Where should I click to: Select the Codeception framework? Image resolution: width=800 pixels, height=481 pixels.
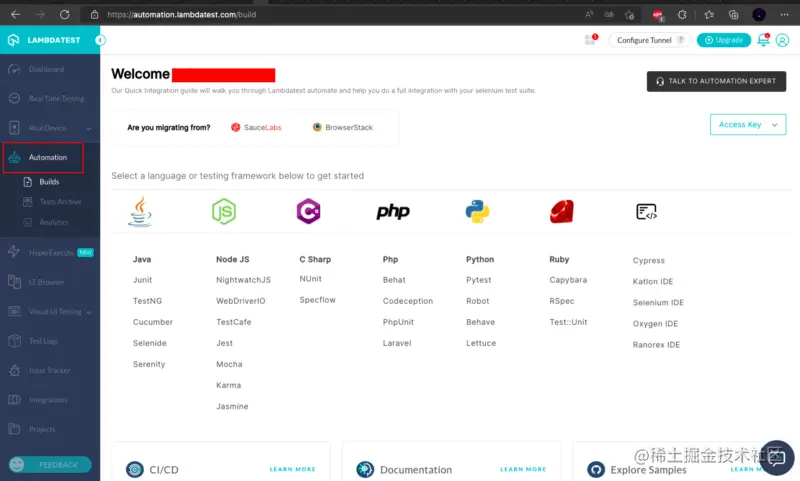408,301
